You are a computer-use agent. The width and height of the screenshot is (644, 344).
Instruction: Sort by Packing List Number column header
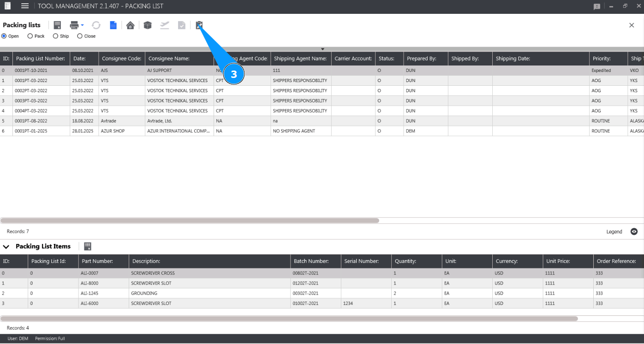tap(41, 59)
